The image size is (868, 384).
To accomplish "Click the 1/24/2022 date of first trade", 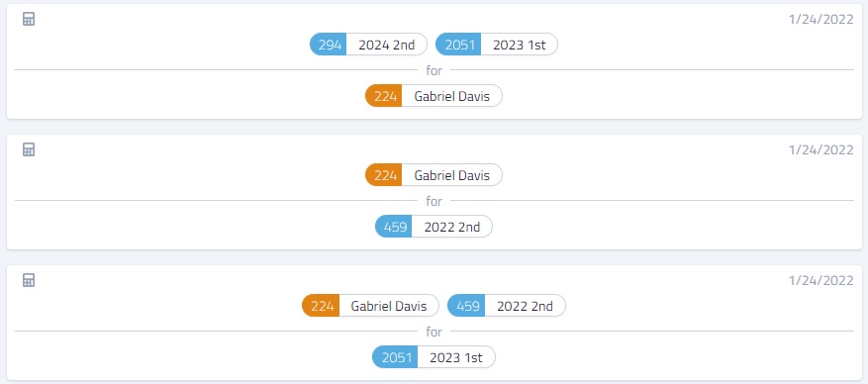I will [820, 20].
